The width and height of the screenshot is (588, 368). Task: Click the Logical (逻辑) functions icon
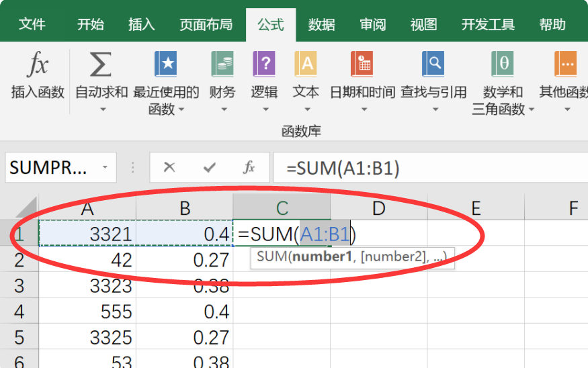264,64
